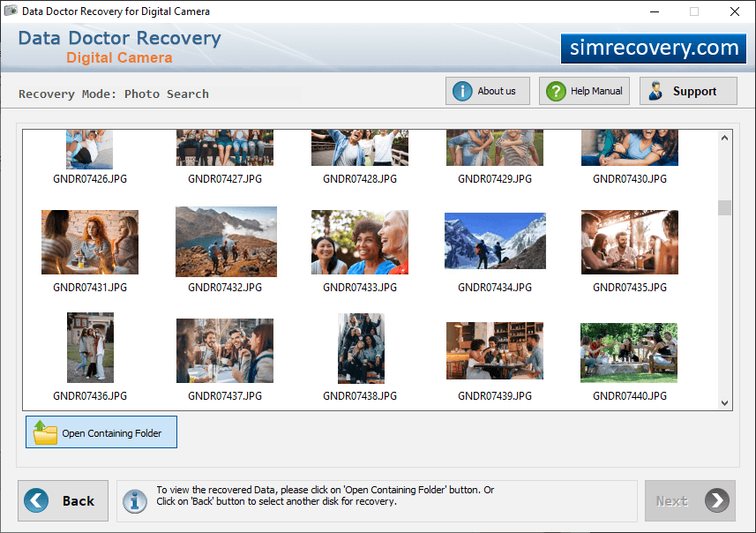Open the Help Manual button label

(x=596, y=91)
